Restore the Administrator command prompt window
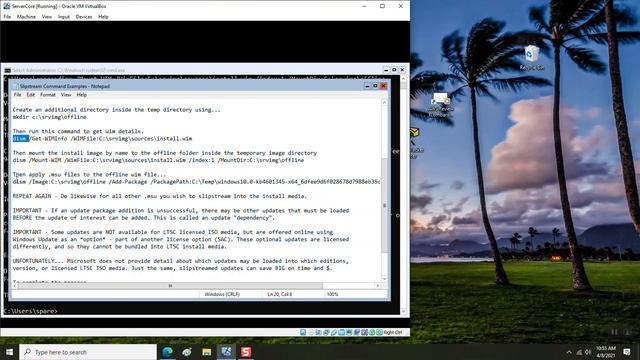 394,70
